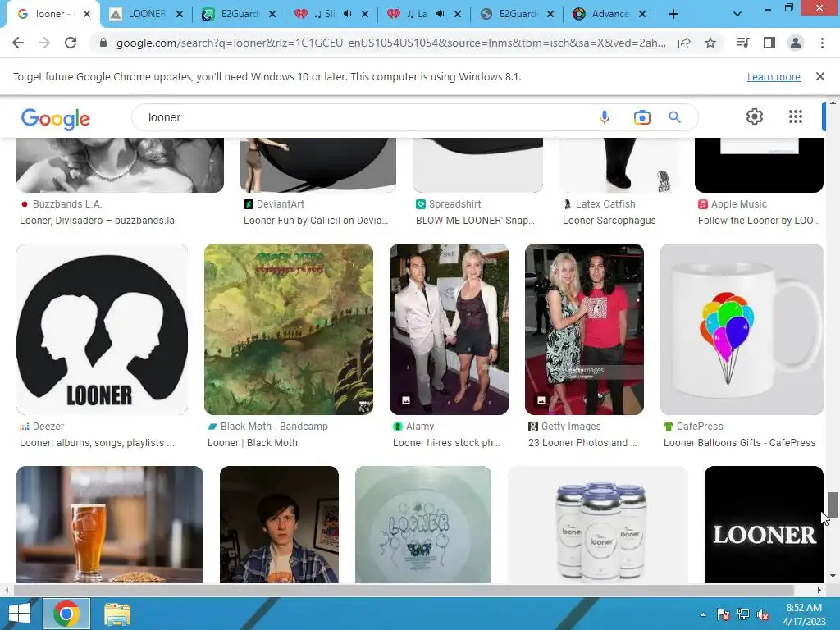Viewport: 840px width, 630px height.
Task: Open 'Follow the Looner' Apple Music link
Action: [x=759, y=220]
